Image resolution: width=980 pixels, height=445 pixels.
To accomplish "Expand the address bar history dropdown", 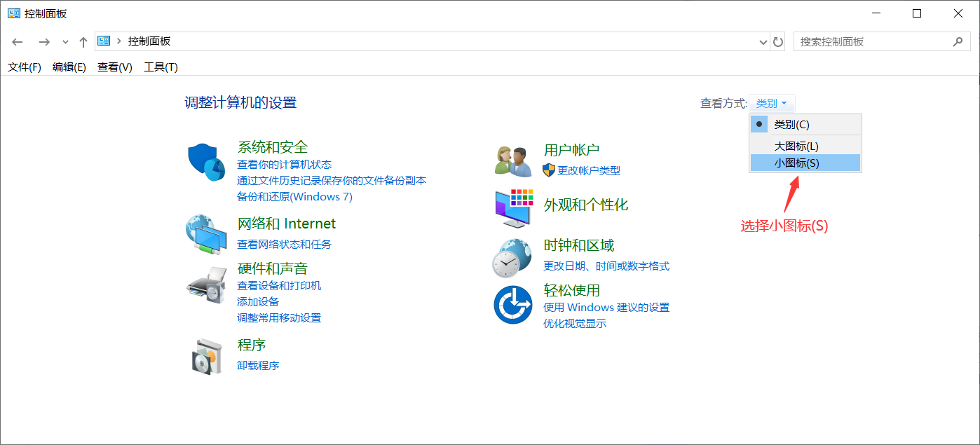I will pyautogui.click(x=763, y=42).
